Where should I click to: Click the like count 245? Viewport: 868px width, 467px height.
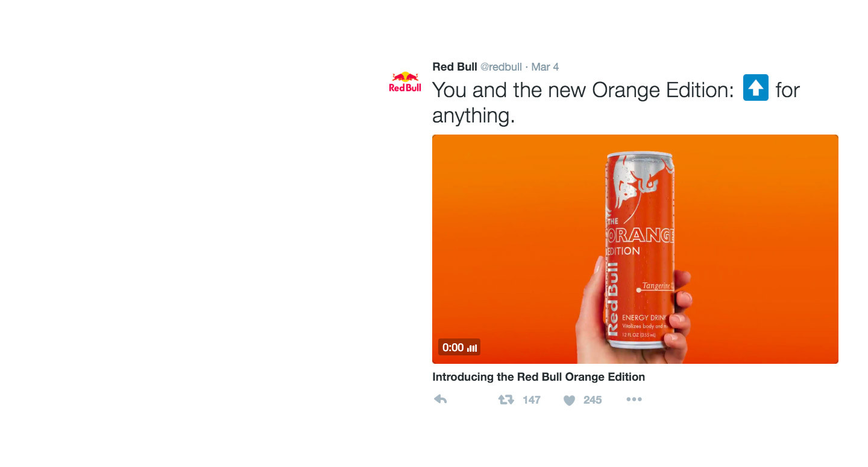tap(593, 400)
